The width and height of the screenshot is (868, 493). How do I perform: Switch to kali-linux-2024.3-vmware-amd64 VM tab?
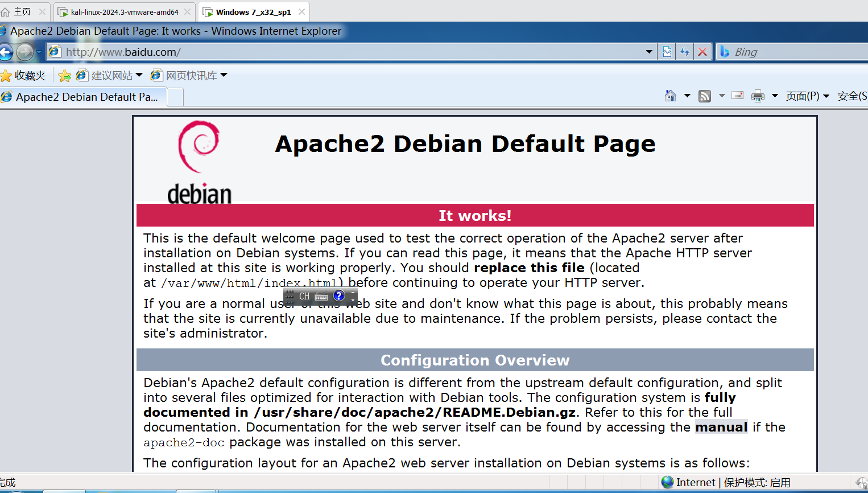pos(124,12)
